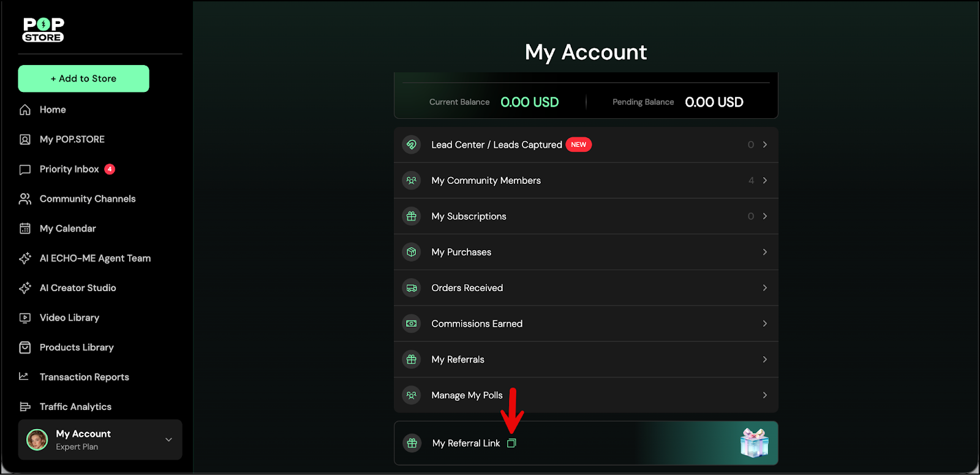Open Community Channels in sidebar
Screen dimensions: 980x475
pyautogui.click(x=88, y=199)
